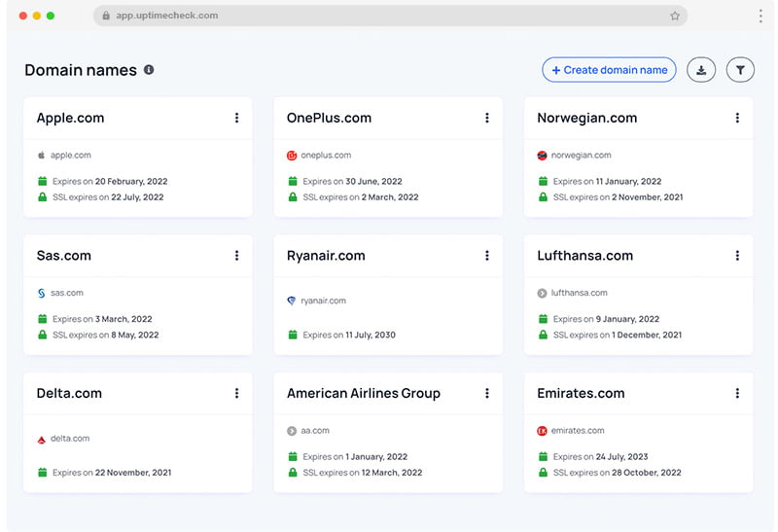Open the filter funnel button
Screen dimensions: 778x532
(x=740, y=70)
